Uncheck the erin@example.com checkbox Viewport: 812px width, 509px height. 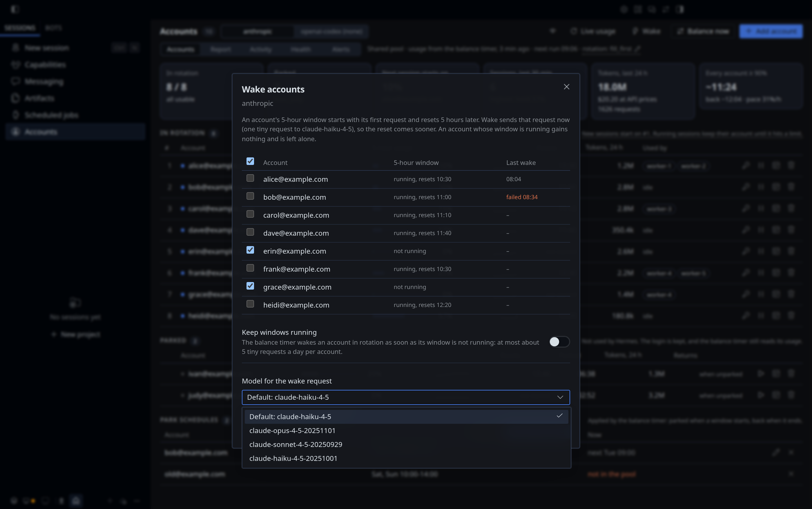[x=250, y=250]
